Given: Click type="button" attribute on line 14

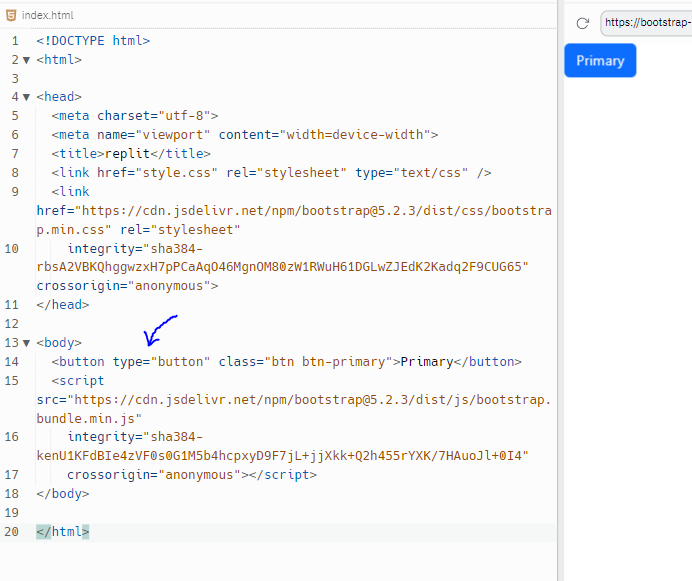Looking at the screenshot, I should coord(161,362).
